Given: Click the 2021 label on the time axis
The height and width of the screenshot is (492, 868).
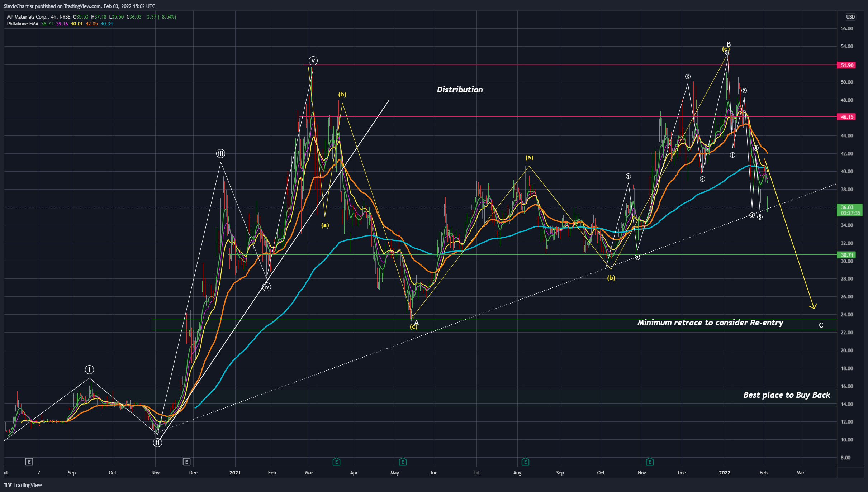Looking at the screenshot, I should pos(235,473).
